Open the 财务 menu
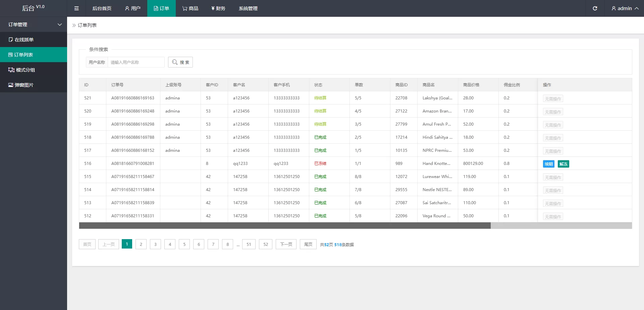The height and width of the screenshot is (310, 644). click(x=218, y=8)
